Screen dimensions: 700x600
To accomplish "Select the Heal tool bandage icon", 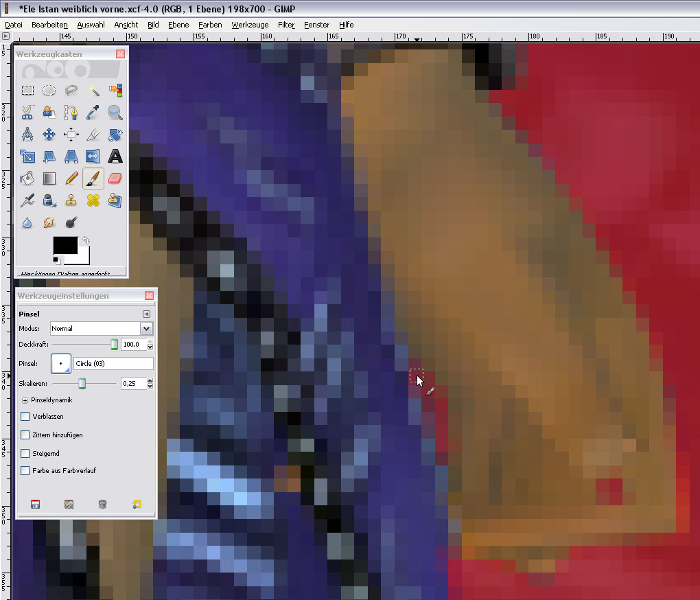I will (93, 200).
